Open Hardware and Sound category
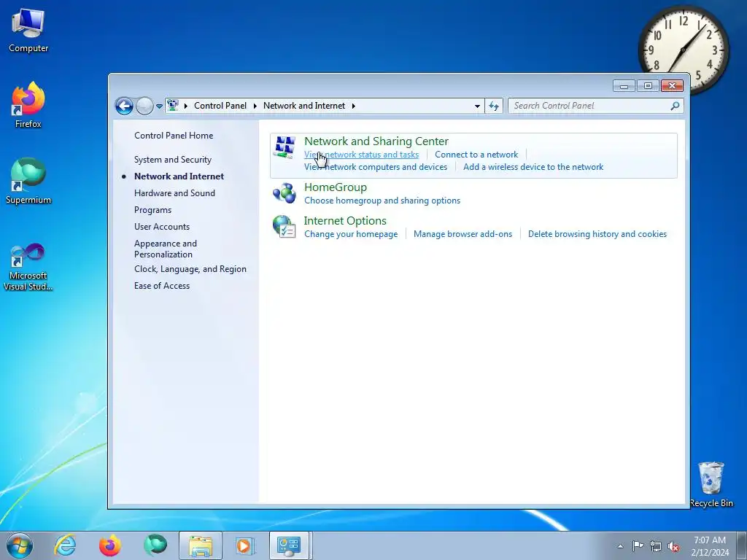This screenshot has width=747, height=560. coord(174,192)
